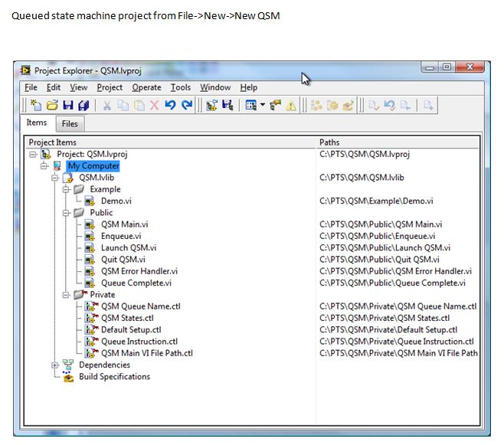Viewport: 504px width, 445px height.
Task: Select Launch QSM.vi item
Action: point(129,247)
